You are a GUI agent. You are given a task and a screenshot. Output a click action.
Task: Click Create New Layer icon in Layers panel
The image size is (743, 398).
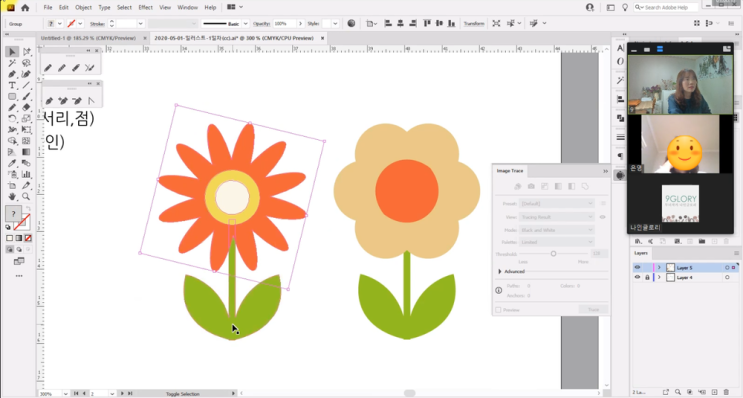[x=715, y=392]
